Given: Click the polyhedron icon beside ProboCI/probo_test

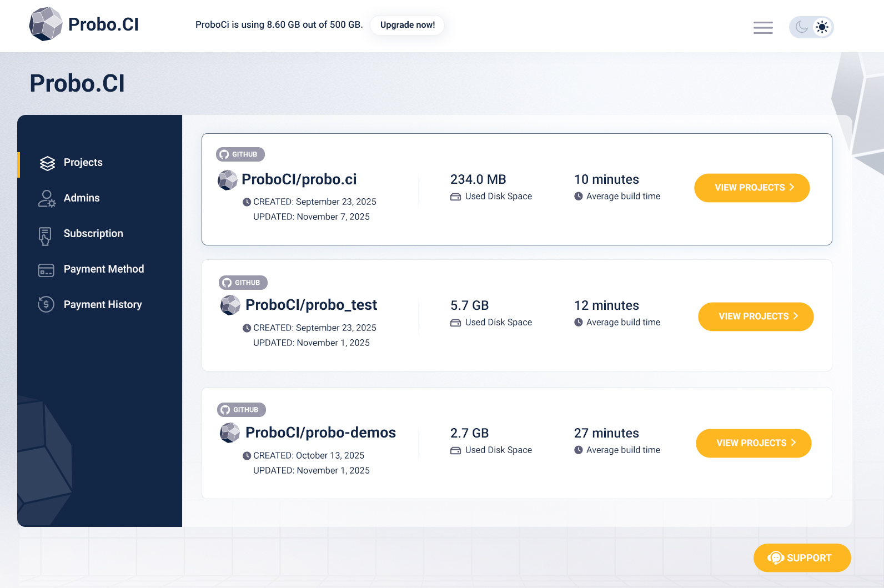Looking at the screenshot, I should (x=230, y=305).
